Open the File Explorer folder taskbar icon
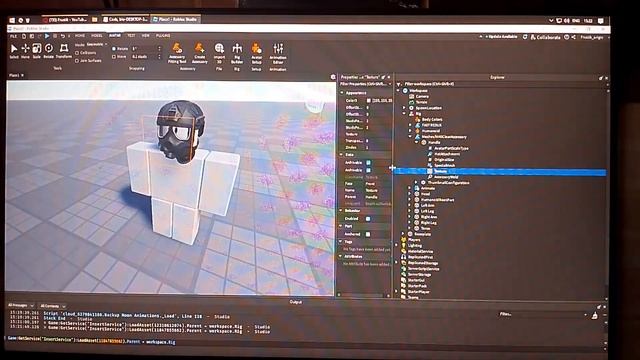This screenshot has width=640, height=360. pyautogui.click(x=95, y=20)
